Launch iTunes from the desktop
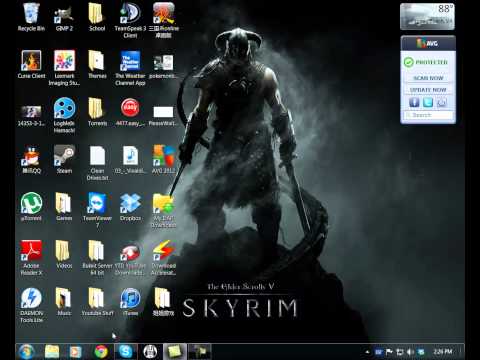The width and height of the screenshot is (480, 360). coord(130,302)
